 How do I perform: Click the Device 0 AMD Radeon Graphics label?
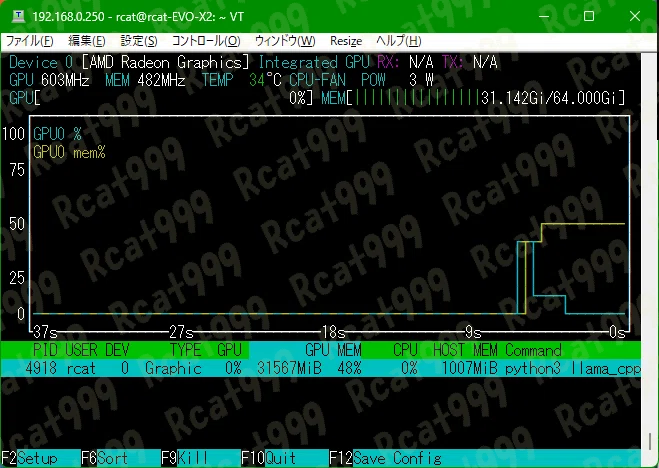coord(129,63)
